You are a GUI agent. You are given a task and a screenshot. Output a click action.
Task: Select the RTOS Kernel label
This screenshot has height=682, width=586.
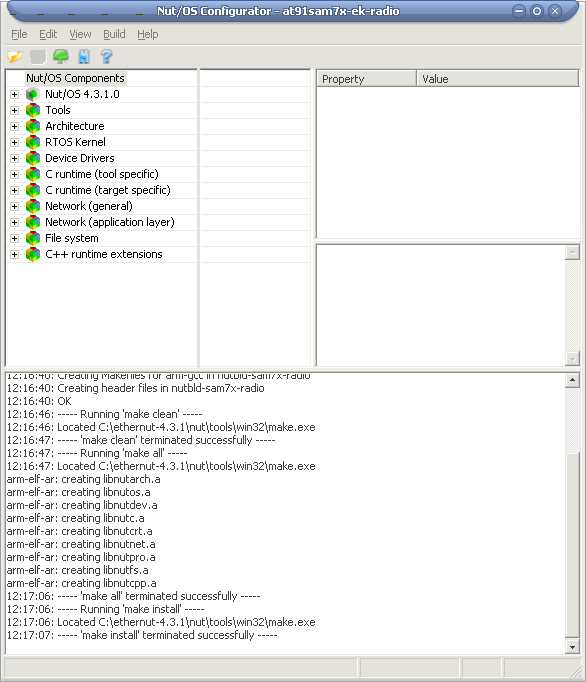pyautogui.click(x=75, y=142)
